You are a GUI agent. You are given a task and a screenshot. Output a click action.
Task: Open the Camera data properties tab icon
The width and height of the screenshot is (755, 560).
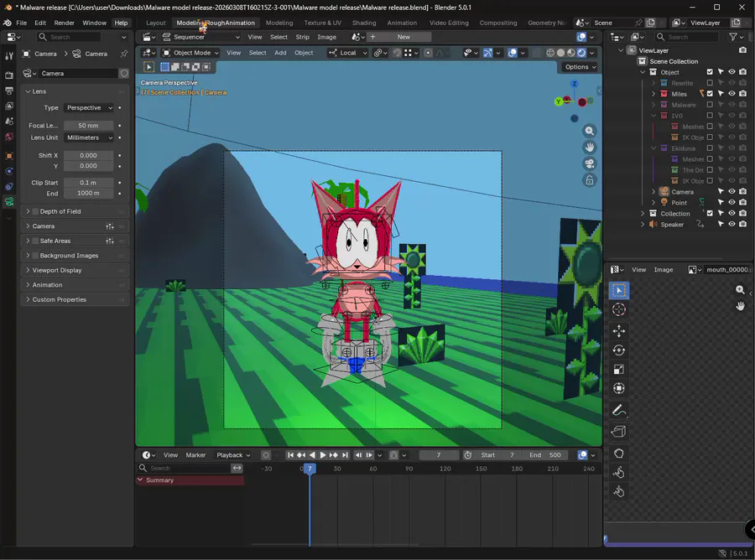(8, 201)
